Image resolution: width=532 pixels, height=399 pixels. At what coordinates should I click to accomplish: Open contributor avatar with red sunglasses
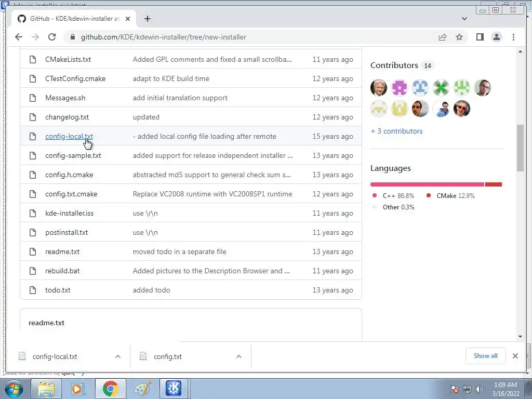461,109
